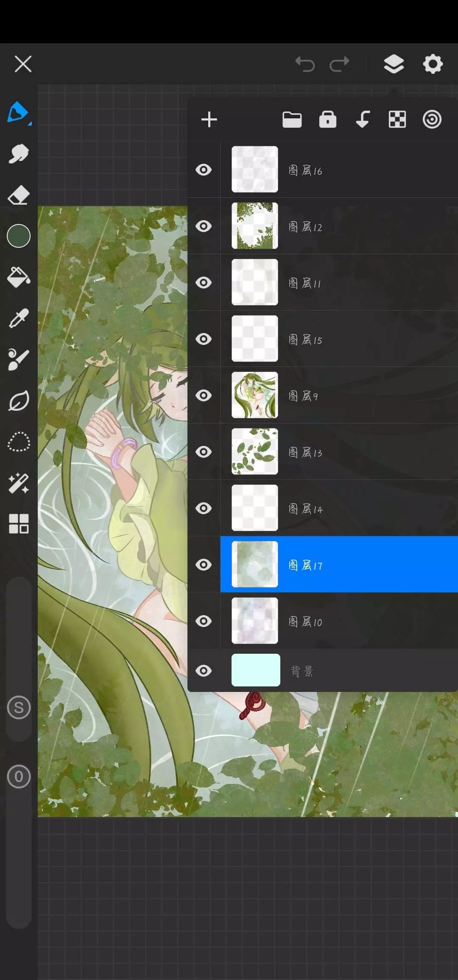
Task: Select the eyedropper color picker
Action: coord(19,318)
